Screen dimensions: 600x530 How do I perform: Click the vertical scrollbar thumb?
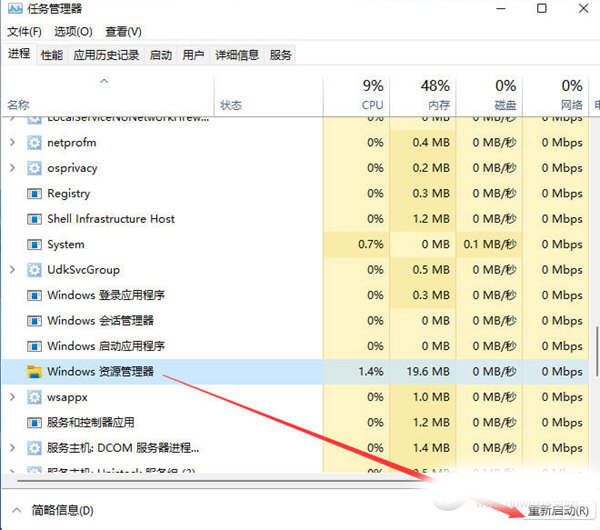pos(597,351)
